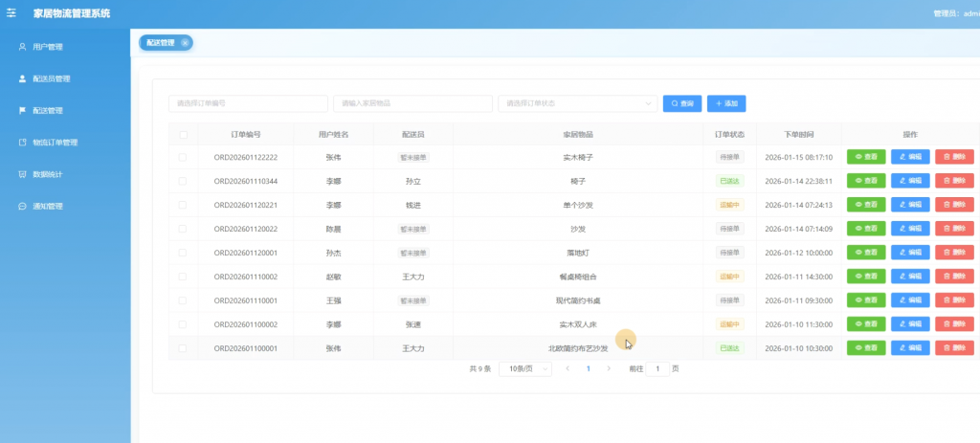The height and width of the screenshot is (443, 980).
Task: View the 椅子 order ORD202601110344
Action: pyautogui.click(x=866, y=181)
